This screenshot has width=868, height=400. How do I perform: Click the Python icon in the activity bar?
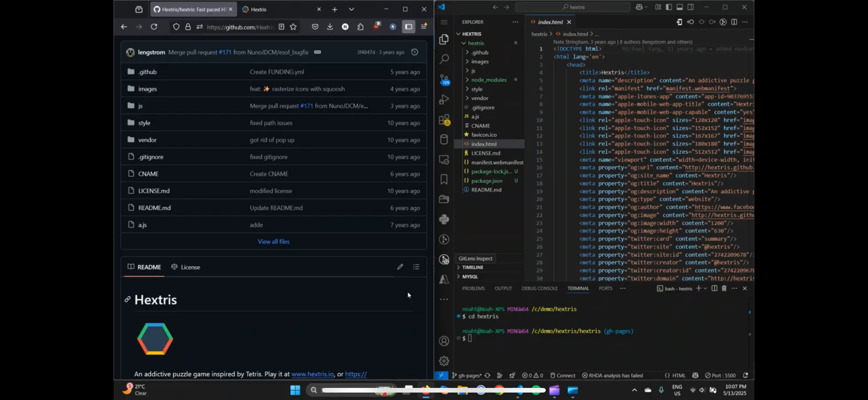(x=444, y=219)
